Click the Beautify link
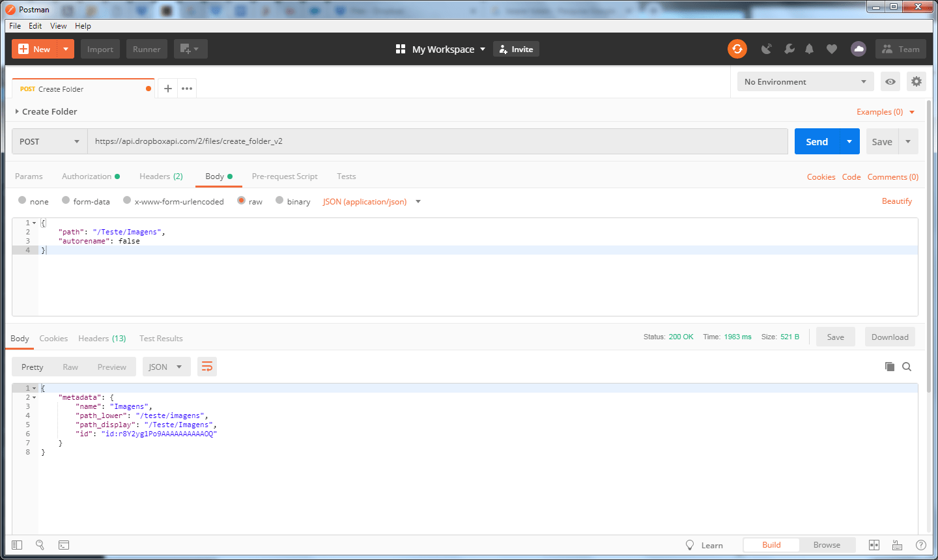The width and height of the screenshot is (938, 560). (896, 201)
